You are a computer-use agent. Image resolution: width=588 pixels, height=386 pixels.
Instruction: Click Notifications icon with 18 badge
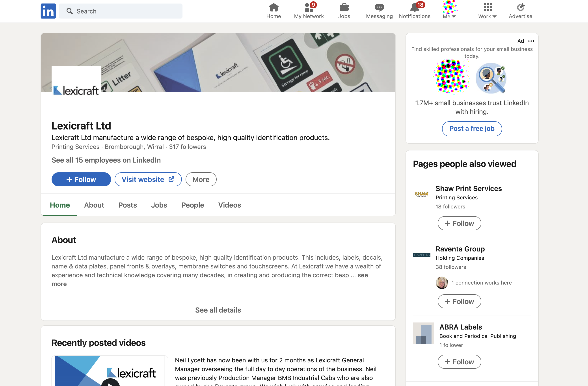tap(415, 11)
